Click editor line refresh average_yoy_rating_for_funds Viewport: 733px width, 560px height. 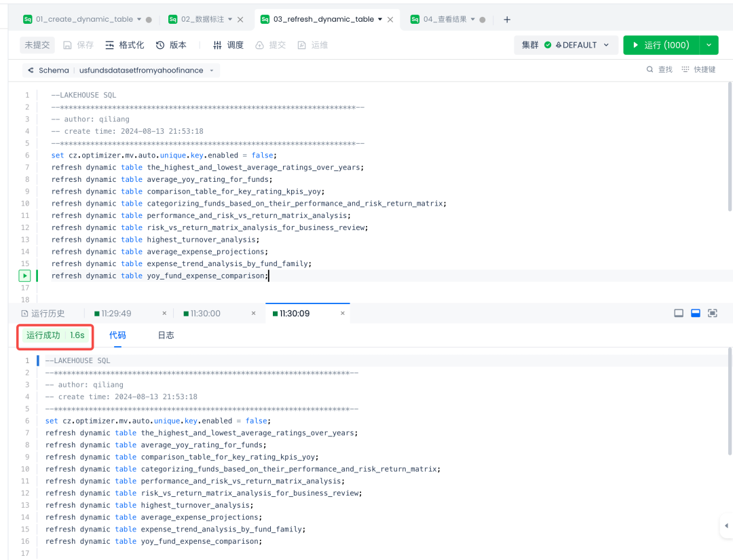point(162,179)
